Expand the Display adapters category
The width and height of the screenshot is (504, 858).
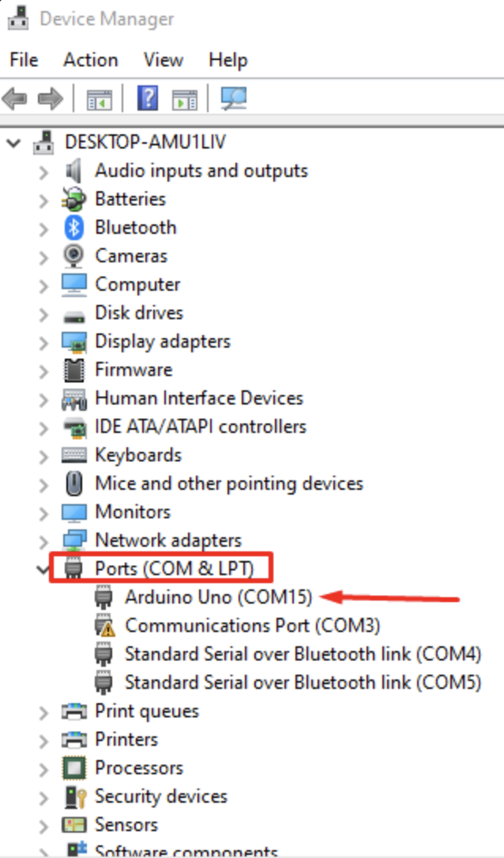coord(43,343)
